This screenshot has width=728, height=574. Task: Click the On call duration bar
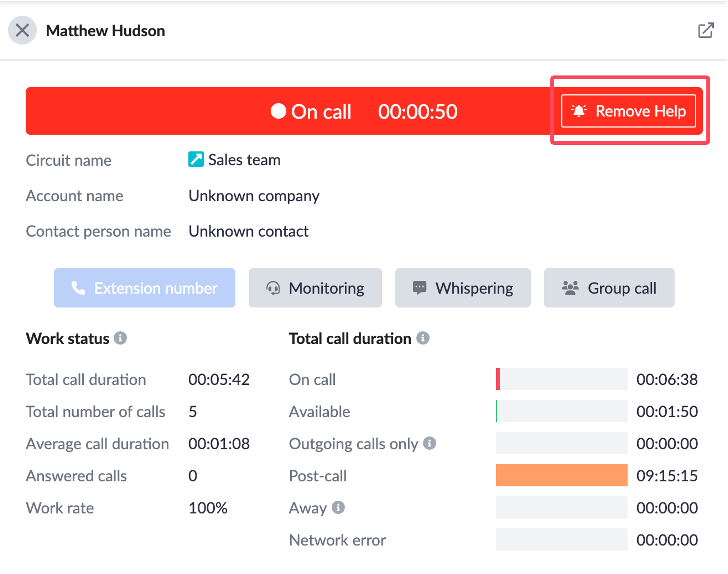(561, 379)
